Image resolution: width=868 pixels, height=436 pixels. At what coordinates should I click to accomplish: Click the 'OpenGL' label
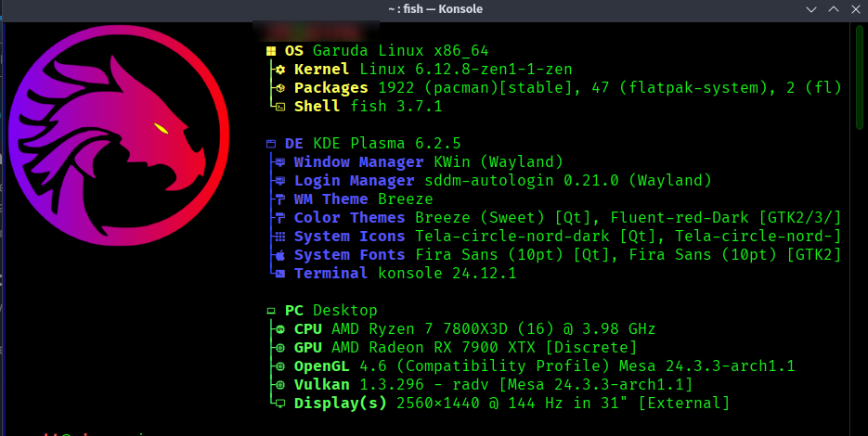point(321,365)
